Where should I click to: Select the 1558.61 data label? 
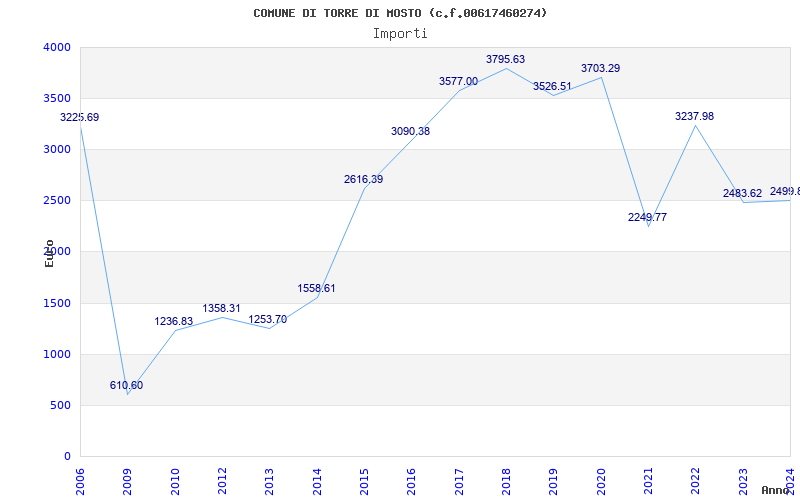tap(316, 288)
